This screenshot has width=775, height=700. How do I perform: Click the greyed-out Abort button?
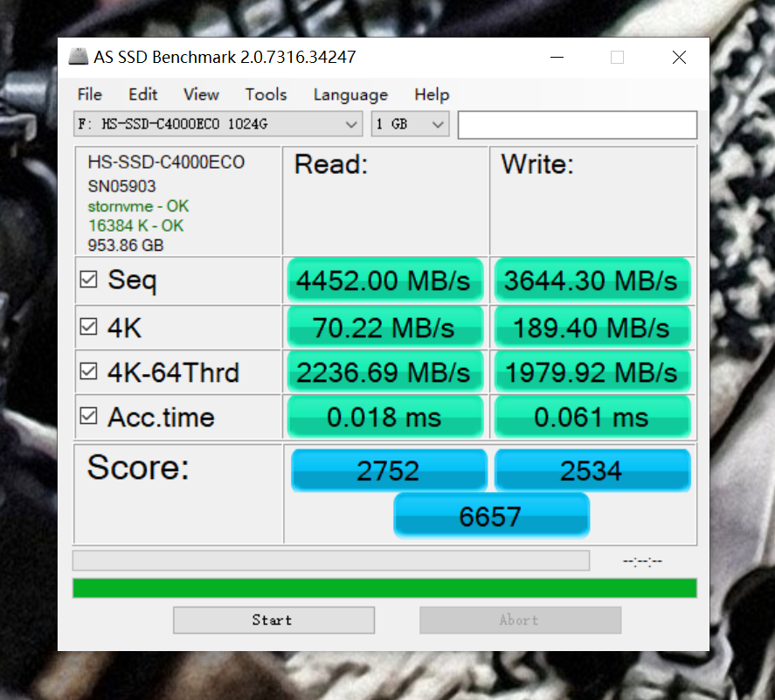(521, 620)
